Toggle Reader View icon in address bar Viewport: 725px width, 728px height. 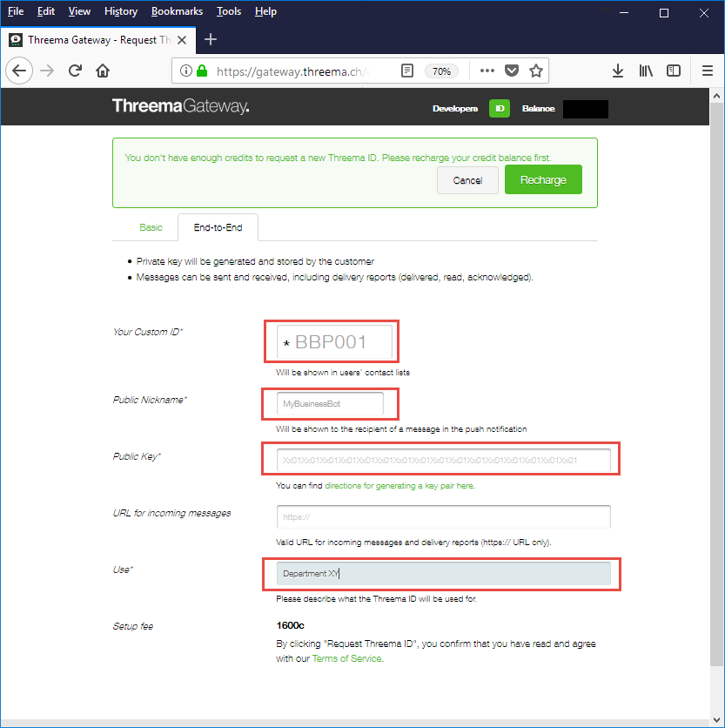pos(407,71)
